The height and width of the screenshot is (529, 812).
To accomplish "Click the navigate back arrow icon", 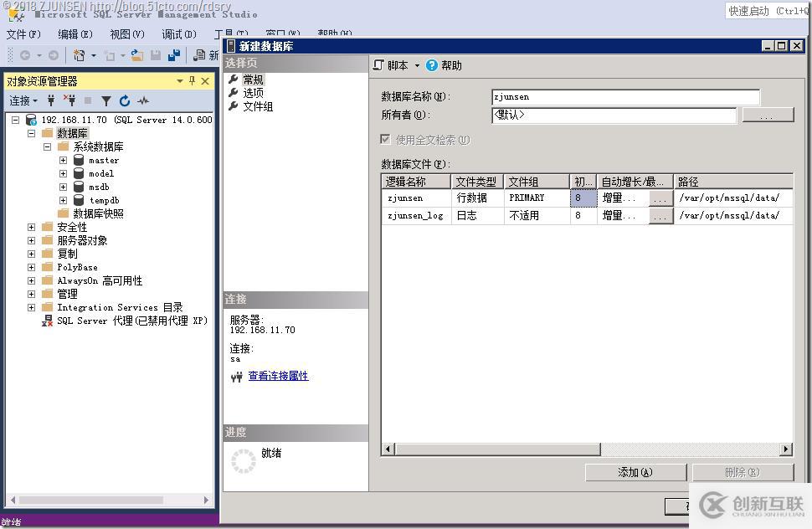I will click(x=25, y=55).
